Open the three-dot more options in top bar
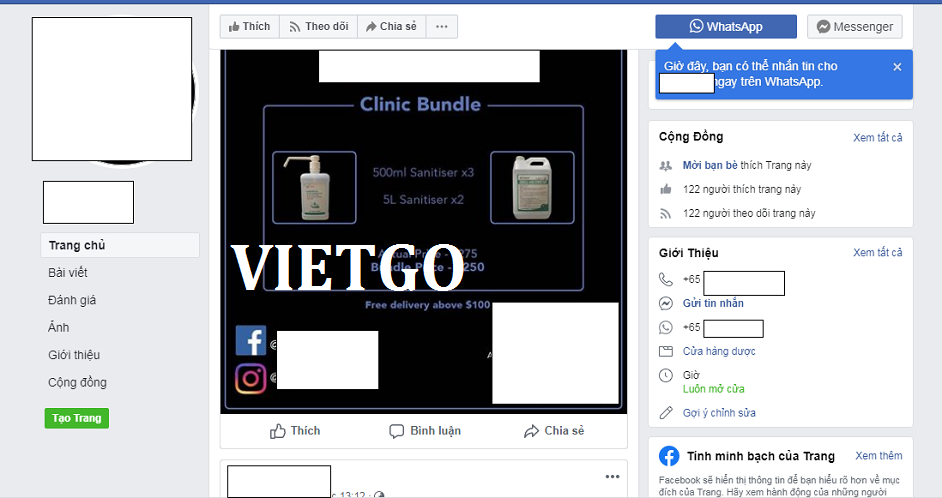 click(x=442, y=26)
